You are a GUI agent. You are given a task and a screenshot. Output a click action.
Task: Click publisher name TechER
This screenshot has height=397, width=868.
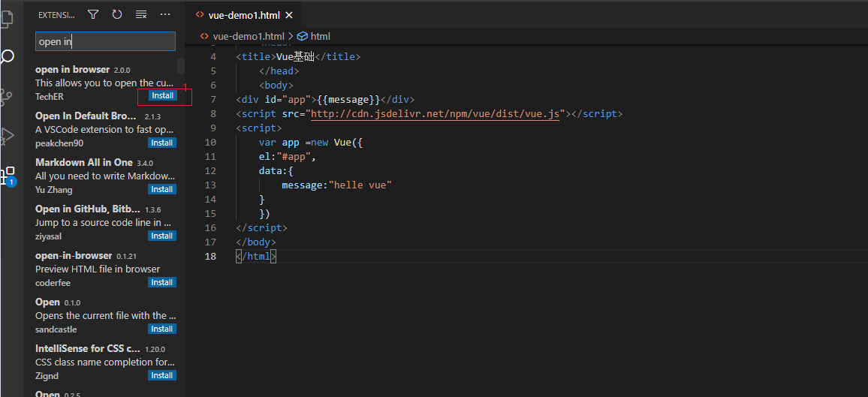point(50,97)
